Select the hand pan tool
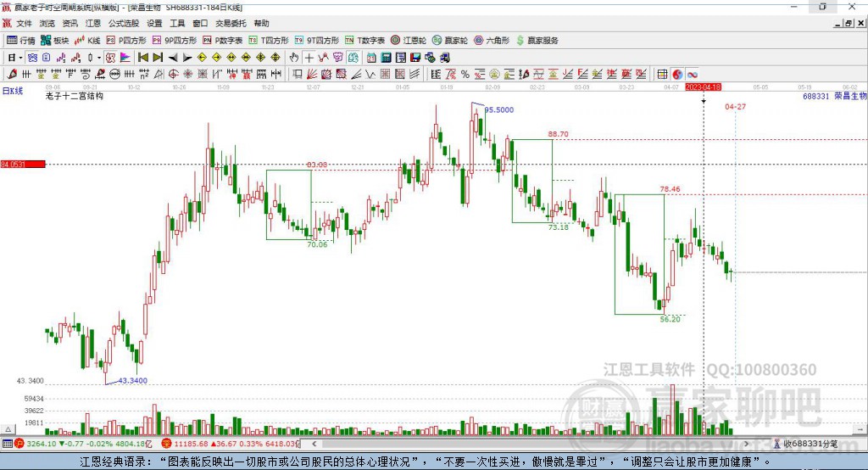The image size is (868, 470). tap(294, 58)
